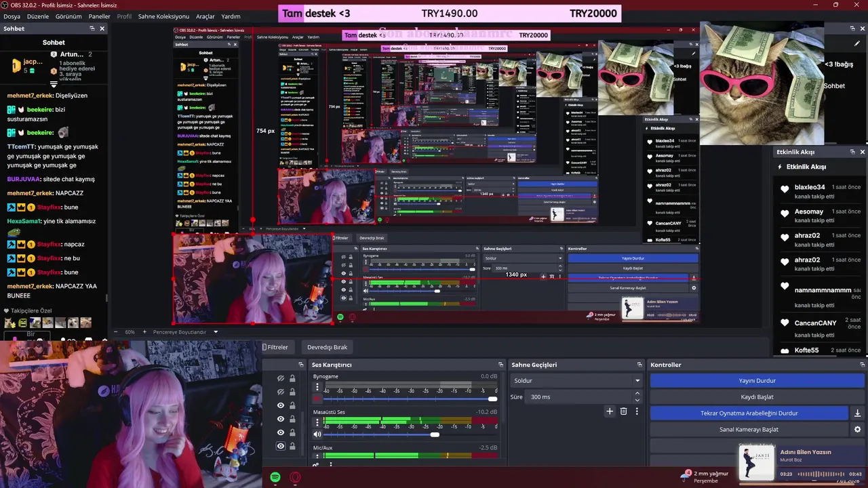The width and height of the screenshot is (868, 488).
Task: Open the Araçlar menu
Action: click(205, 16)
